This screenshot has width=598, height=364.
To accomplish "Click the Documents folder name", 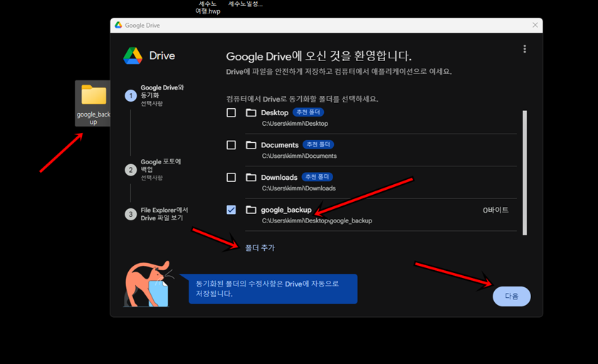I will [x=280, y=145].
